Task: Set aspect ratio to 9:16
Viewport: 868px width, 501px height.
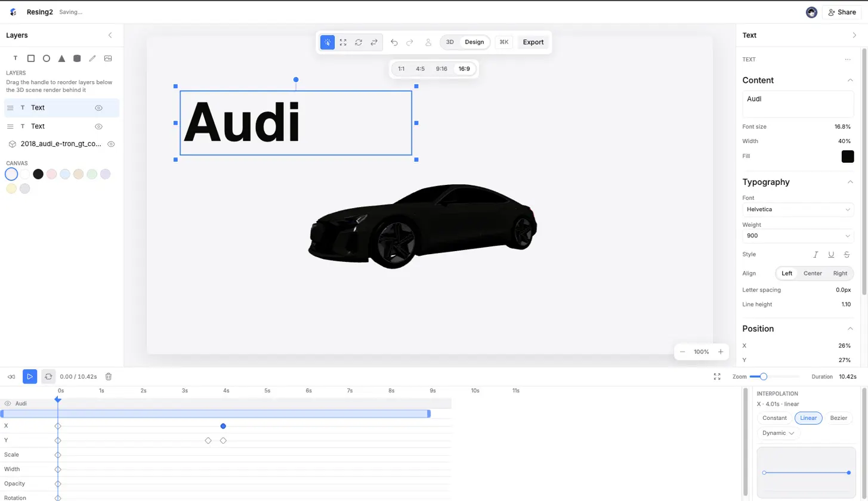Action: [441, 69]
